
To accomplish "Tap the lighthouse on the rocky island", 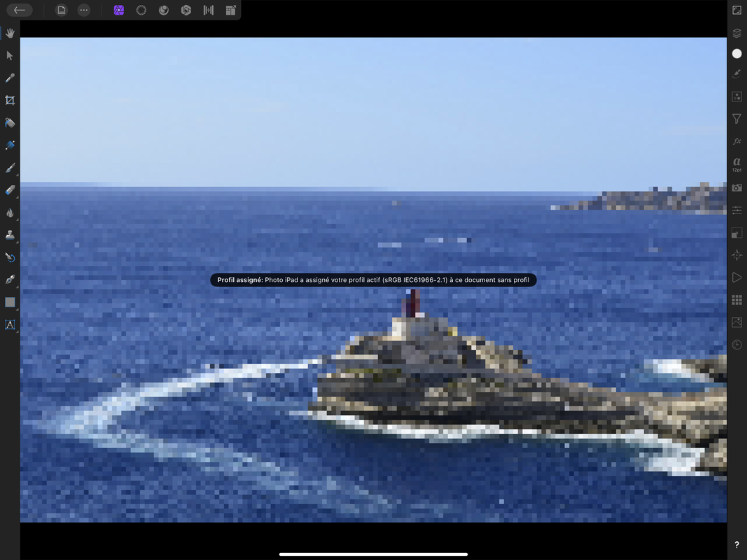I will pyautogui.click(x=412, y=303).
